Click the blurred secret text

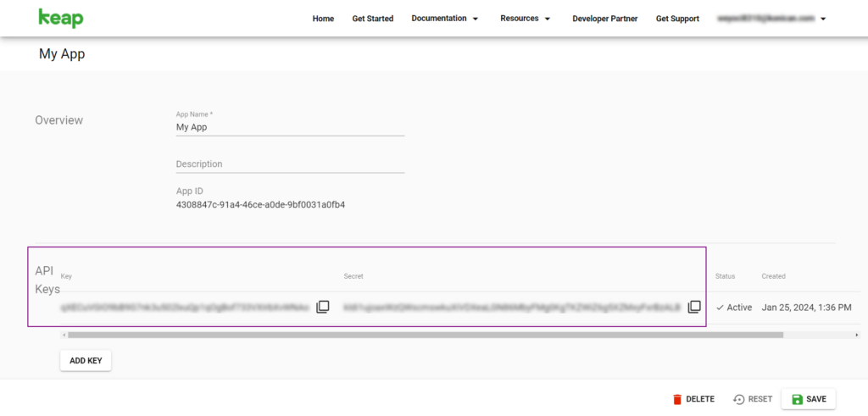point(512,307)
